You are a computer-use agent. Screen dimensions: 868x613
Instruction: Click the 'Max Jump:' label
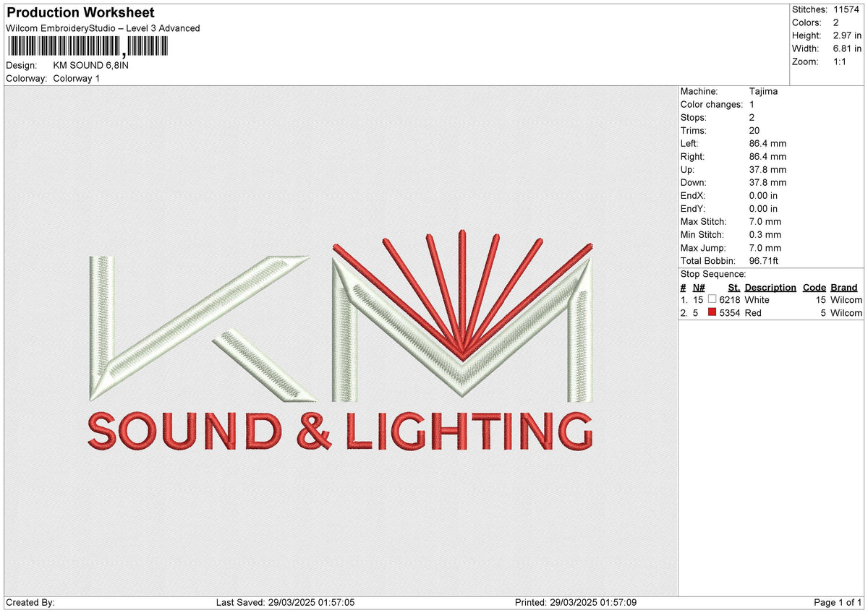[x=703, y=248]
